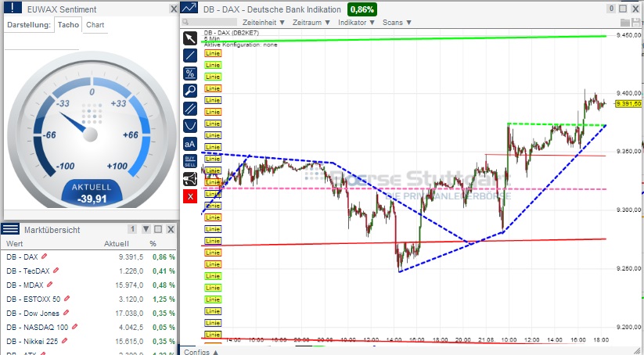This screenshot has width=644, height=355.
Task: Edit DB - ESTOXX 50 via its pencil icon
Action: pos(67,299)
